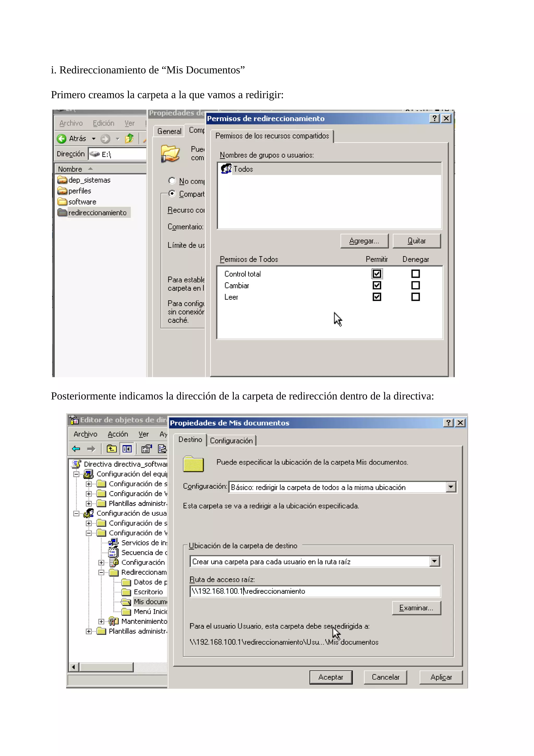Viewport: 534px width, 756px height.
Task: Click scrollbar left arrow in console tree
Action: click(74, 667)
